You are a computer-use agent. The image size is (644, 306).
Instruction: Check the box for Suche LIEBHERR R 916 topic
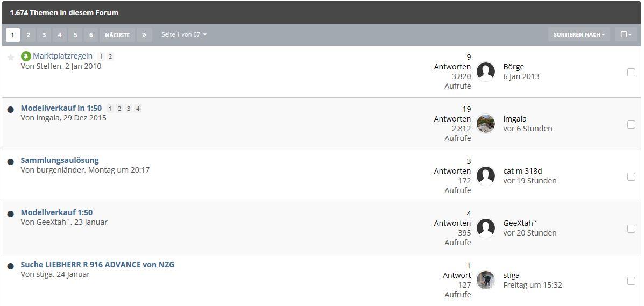click(x=631, y=281)
